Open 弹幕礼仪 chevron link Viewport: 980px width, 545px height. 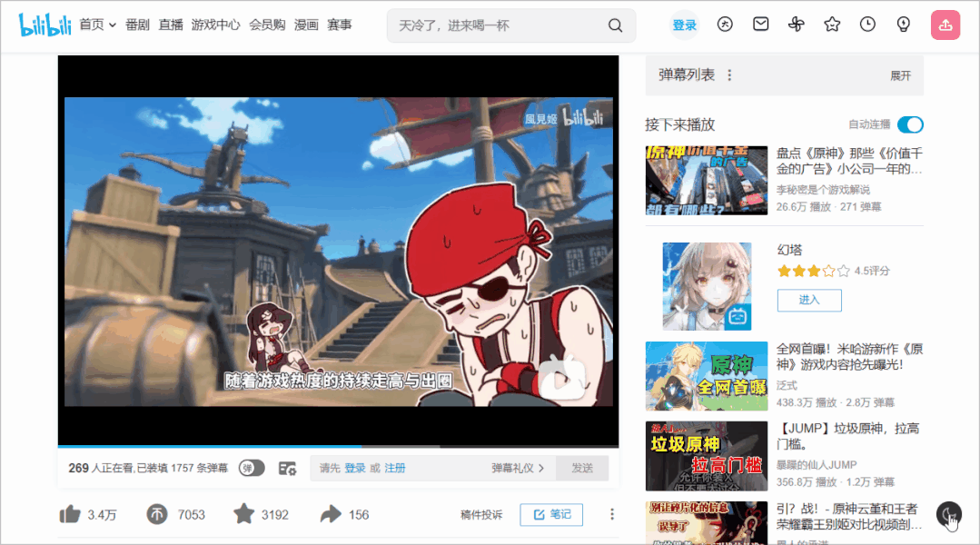click(x=518, y=468)
